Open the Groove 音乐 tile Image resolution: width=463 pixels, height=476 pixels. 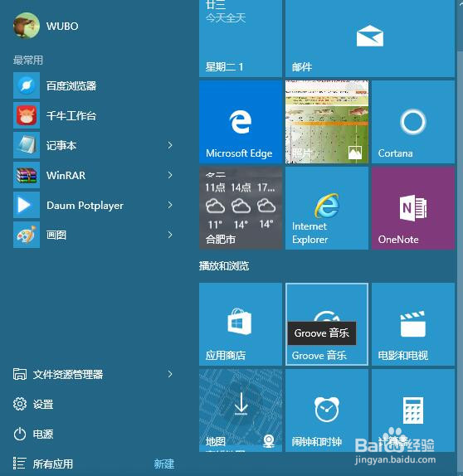[327, 324]
